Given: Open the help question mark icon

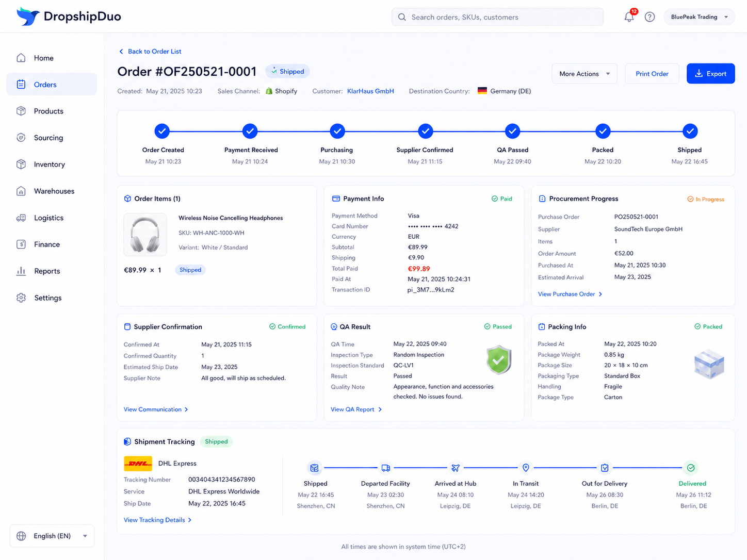Looking at the screenshot, I should [x=650, y=17].
